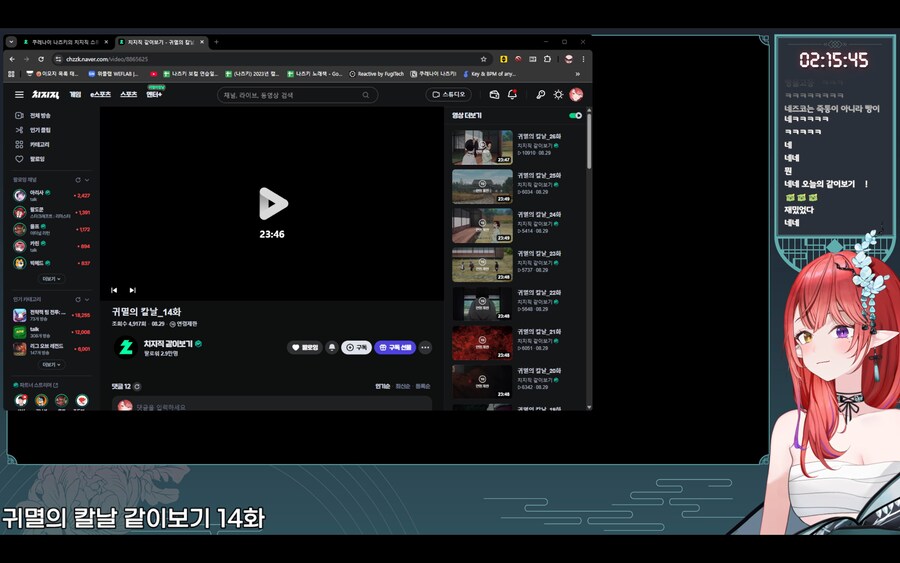The image size is (900, 563).
Task: Open the yellow extension icon in the toolbar
Action: coord(503,59)
